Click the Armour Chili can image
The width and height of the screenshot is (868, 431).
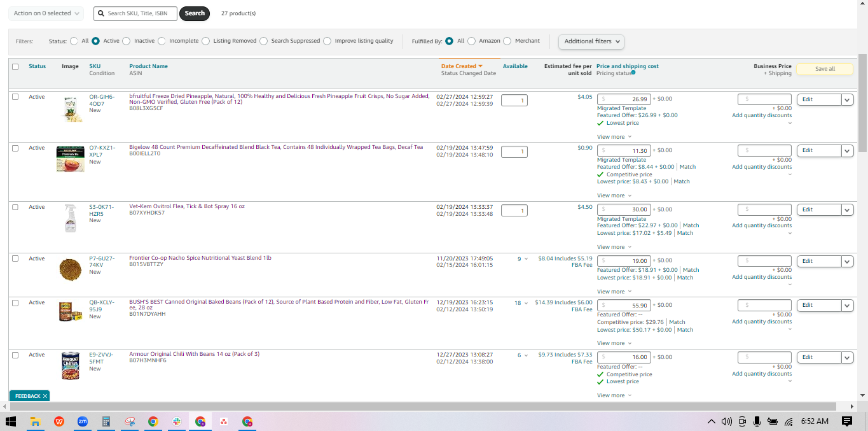tap(70, 366)
